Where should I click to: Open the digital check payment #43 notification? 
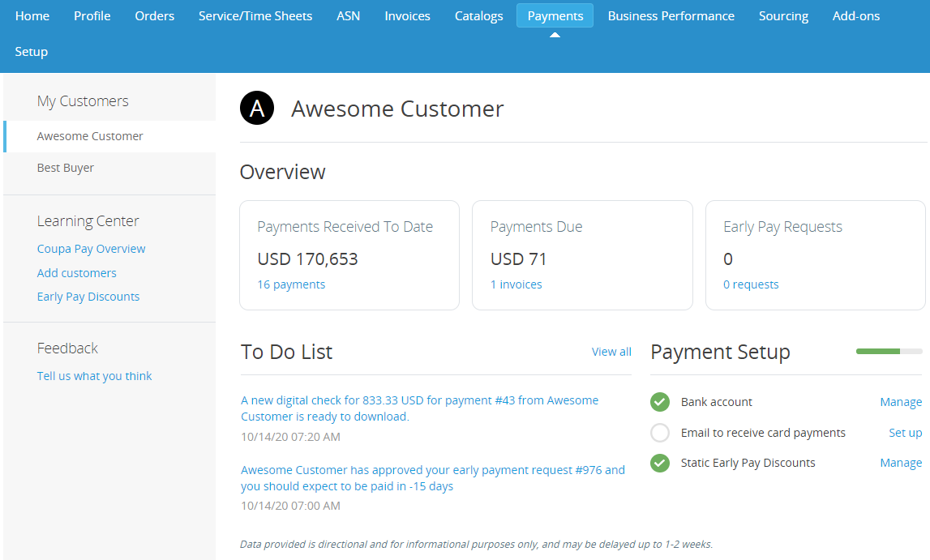[x=419, y=408]
